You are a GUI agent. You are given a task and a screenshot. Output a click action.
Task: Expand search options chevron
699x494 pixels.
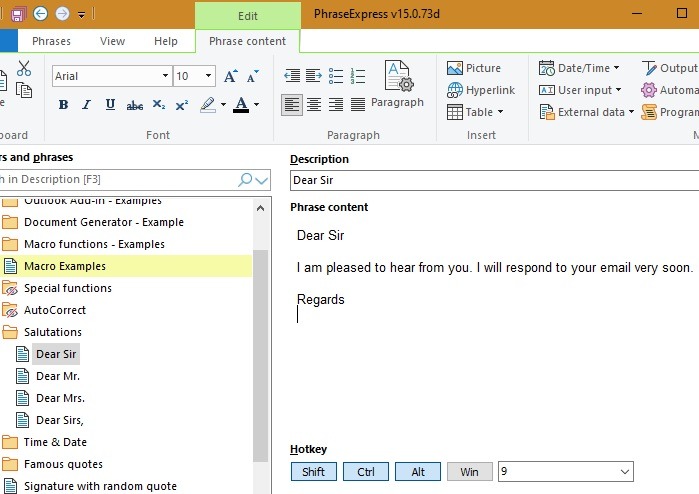[262, 180]
